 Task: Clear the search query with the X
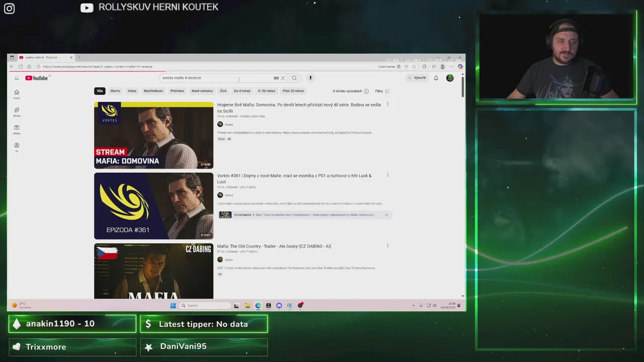(283, 78)
